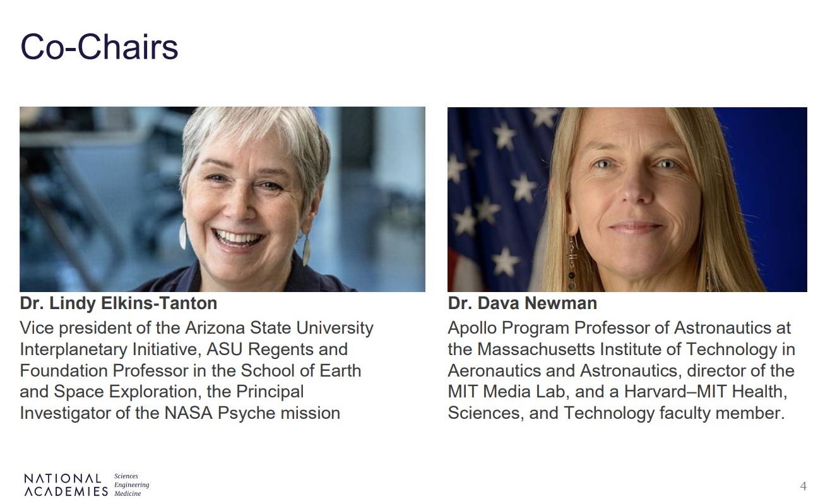Click slide page number 4
The width and height of the screenshot is (830, 504).
coord(803,486)
